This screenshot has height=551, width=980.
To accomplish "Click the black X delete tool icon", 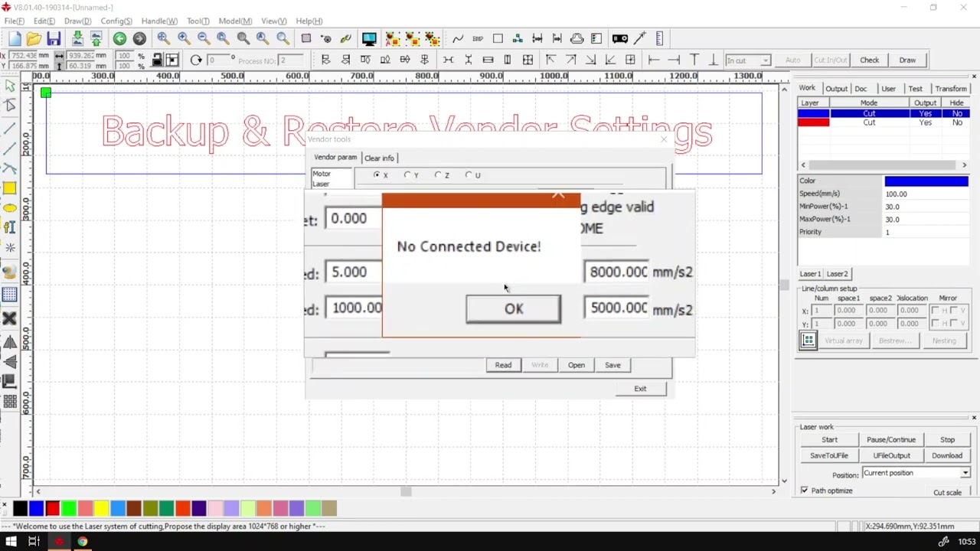I will click(9, 318).
